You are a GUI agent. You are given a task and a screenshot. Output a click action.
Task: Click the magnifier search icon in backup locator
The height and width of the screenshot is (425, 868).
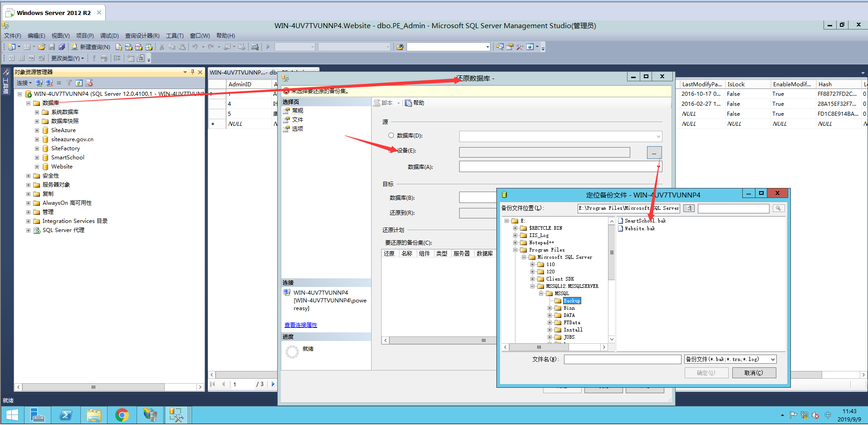779,208
